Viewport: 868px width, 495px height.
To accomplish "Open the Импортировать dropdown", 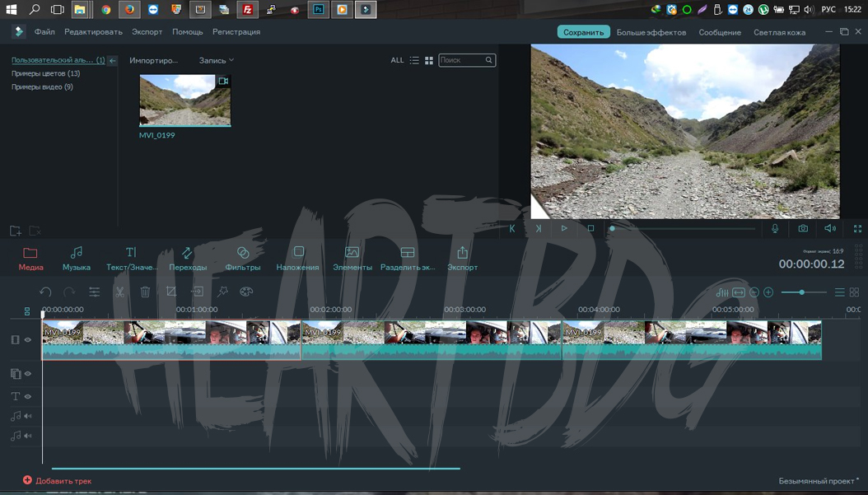I will (x=152, y=60).
